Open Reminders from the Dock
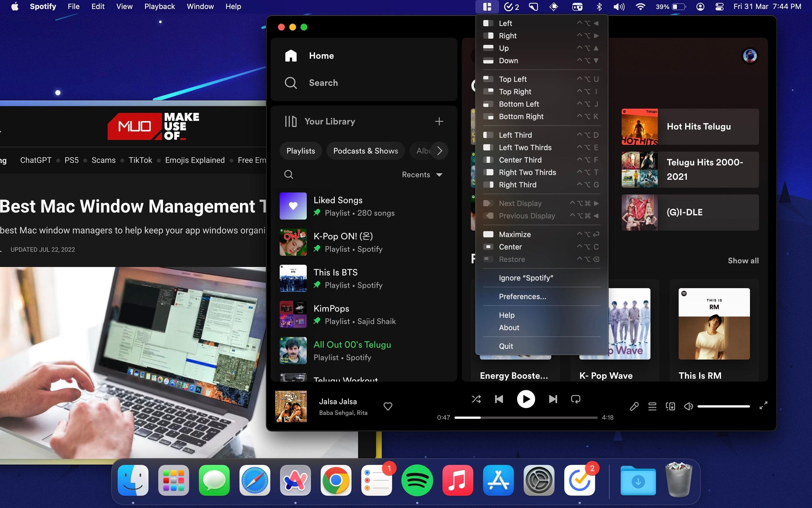 coord(376,480)
